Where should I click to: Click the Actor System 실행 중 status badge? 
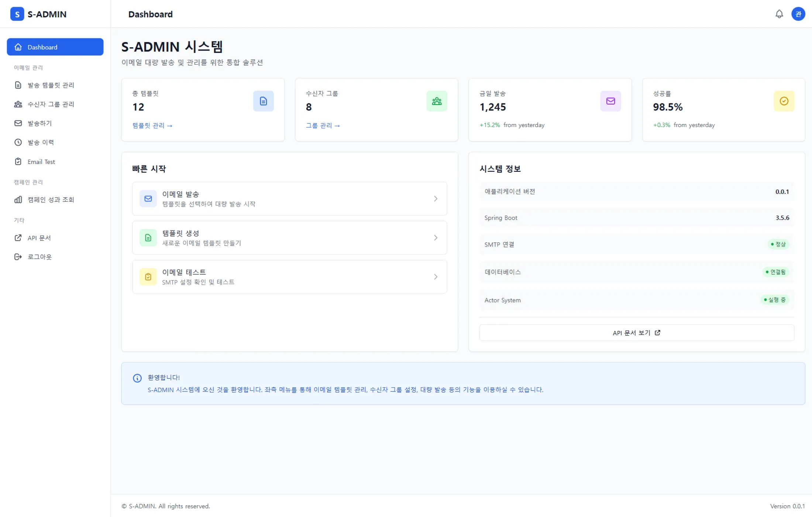[x=775, y=300]
